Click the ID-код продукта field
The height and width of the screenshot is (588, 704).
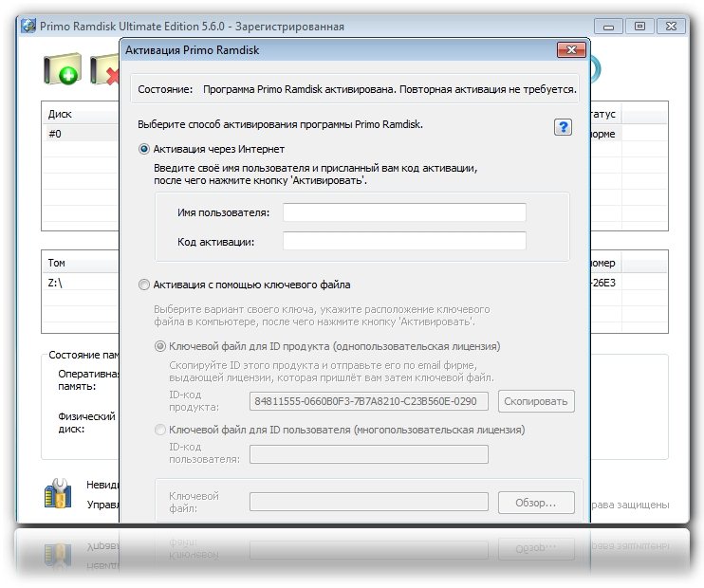[368, 401]
